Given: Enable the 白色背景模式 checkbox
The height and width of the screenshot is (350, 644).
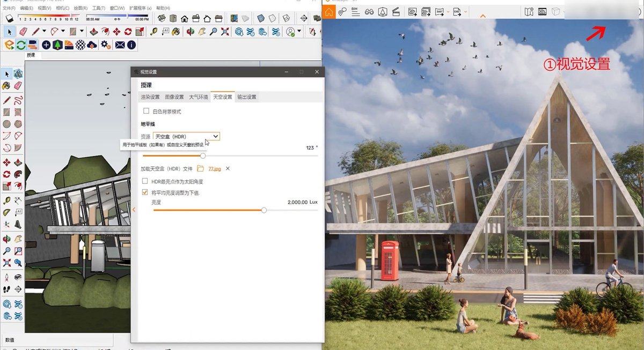Looking at the screenshot, I should (146, 111).
